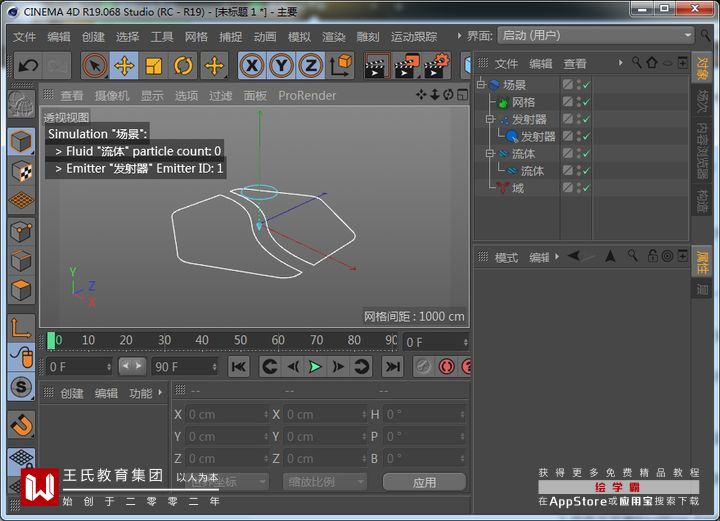Activate the Scale tool
Viewport: 720px width, 521px height.
tap(153, 66)
